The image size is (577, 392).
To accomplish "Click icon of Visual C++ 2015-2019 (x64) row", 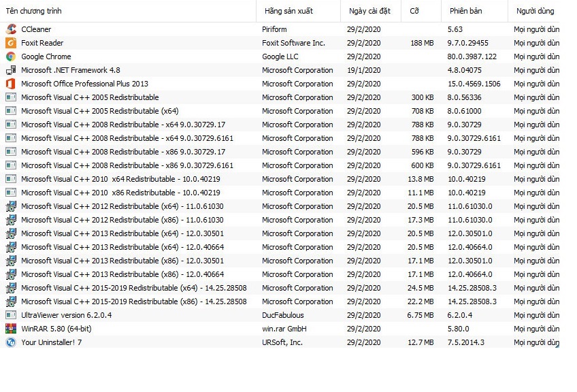I will [x=11, y=288].
